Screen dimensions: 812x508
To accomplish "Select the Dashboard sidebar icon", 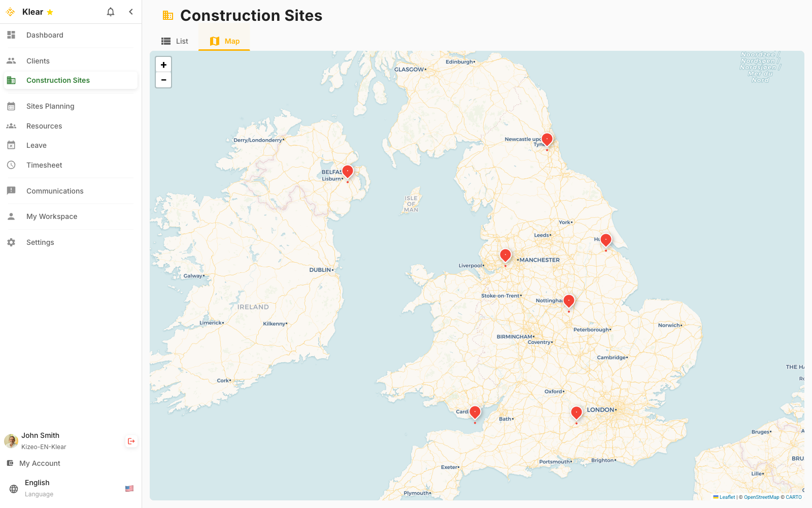I will tap(11, 35).
